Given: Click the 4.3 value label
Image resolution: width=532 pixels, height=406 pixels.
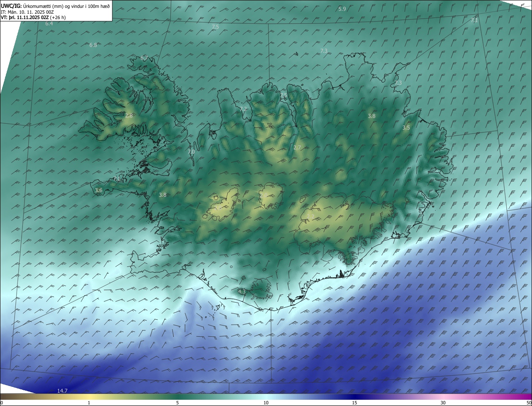Looking at the screenshot, I should coord(242,292).
